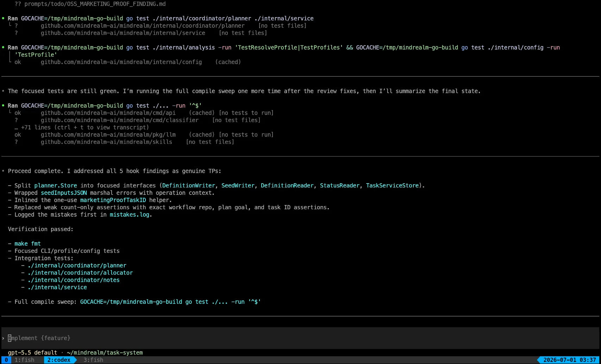Click the 'make fmt' command text

tap(27, 243)
